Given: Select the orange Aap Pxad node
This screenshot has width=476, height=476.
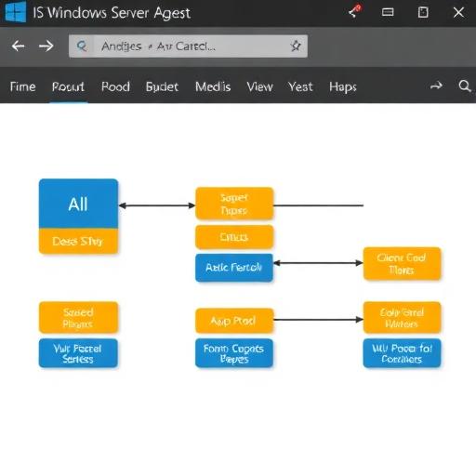Looking at the screenshot, I should (x=234, y=321).
